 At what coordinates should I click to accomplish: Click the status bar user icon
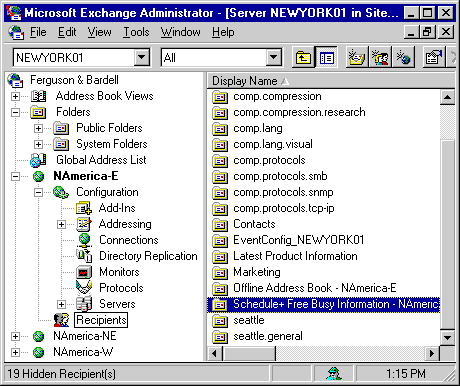coord(333,374)
